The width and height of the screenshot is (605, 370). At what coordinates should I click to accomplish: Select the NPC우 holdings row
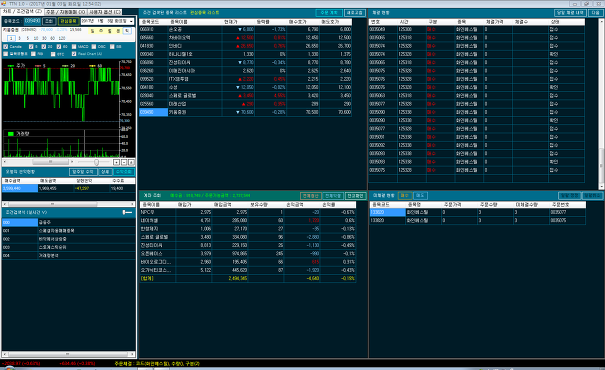click(x=247, y=212)
